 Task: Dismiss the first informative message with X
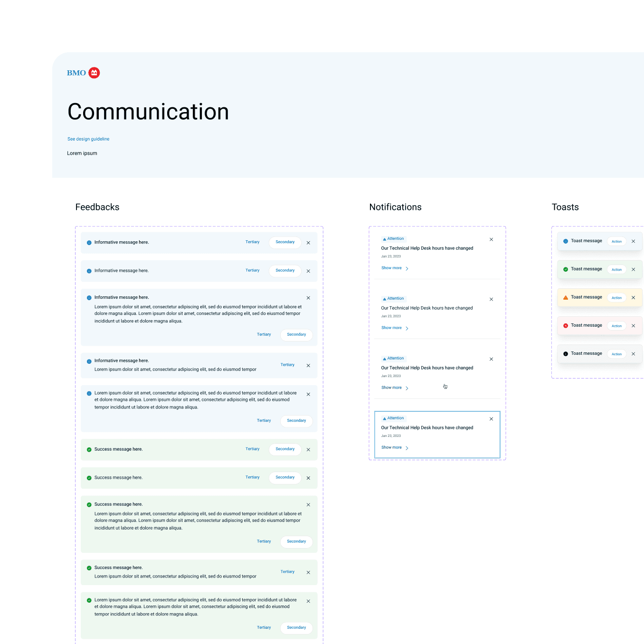[x=308, y=243]
